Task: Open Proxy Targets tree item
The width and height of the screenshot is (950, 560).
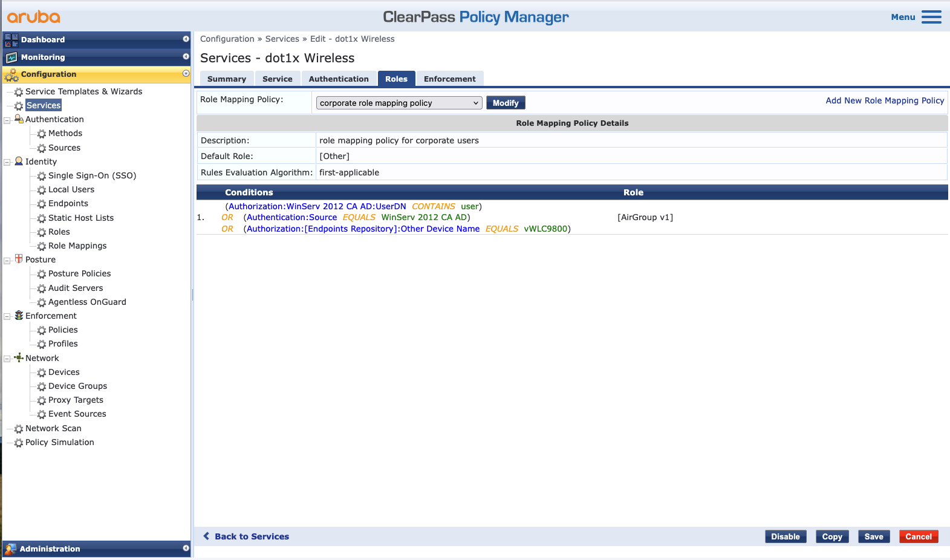Action: [76, 400]
